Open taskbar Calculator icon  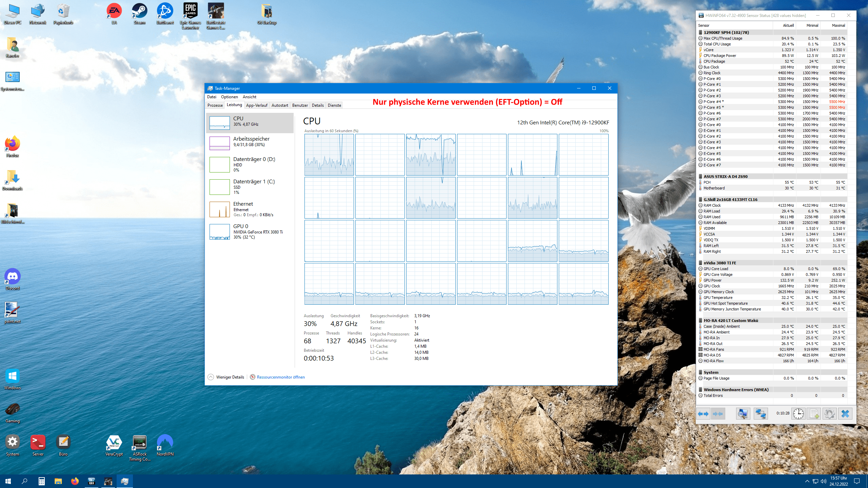[x=41, y=481]
